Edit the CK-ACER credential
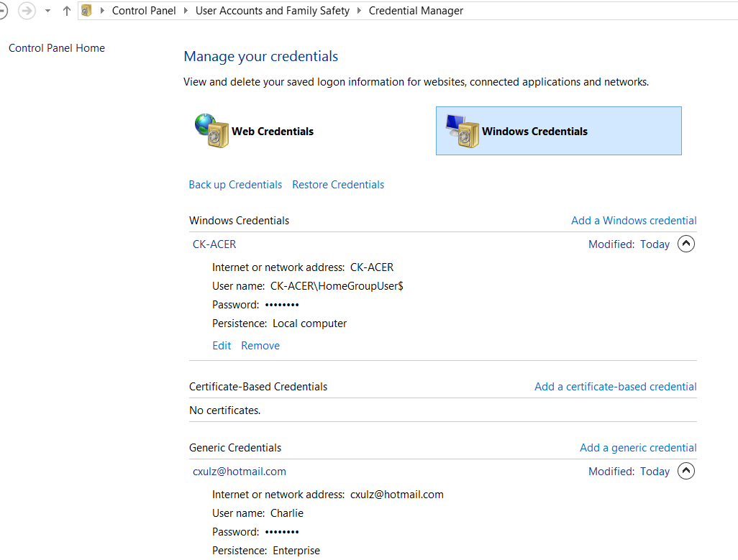Image resolution: width=738 pixels, height=560 pixels. (x=222, y=346)
